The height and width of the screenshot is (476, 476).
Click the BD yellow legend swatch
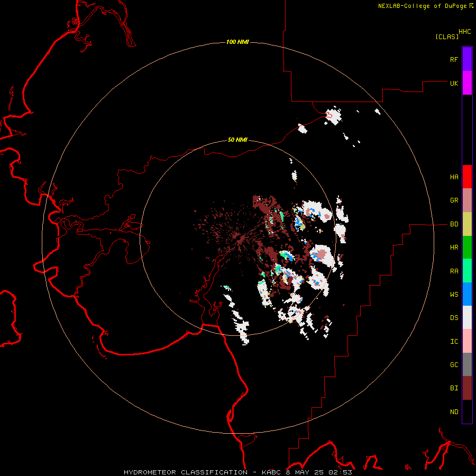pos(467,224)
